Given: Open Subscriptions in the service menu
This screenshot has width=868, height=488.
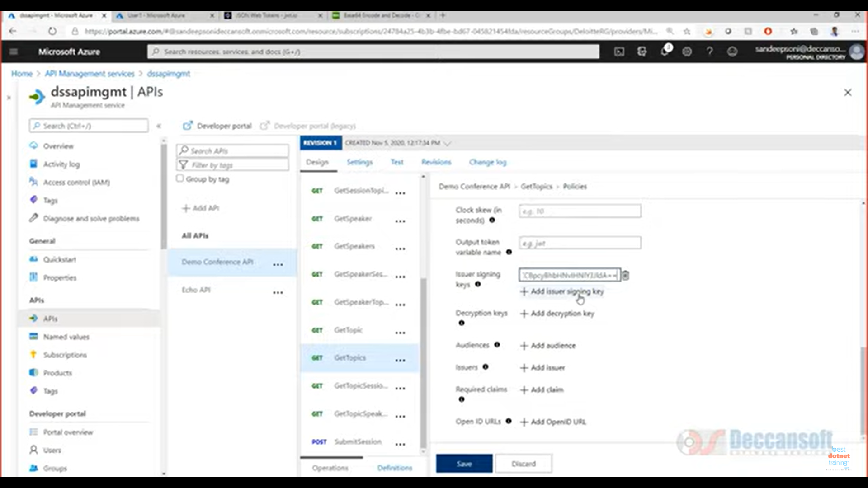Looking at the screenshot, I should click(x=65, y=355).
